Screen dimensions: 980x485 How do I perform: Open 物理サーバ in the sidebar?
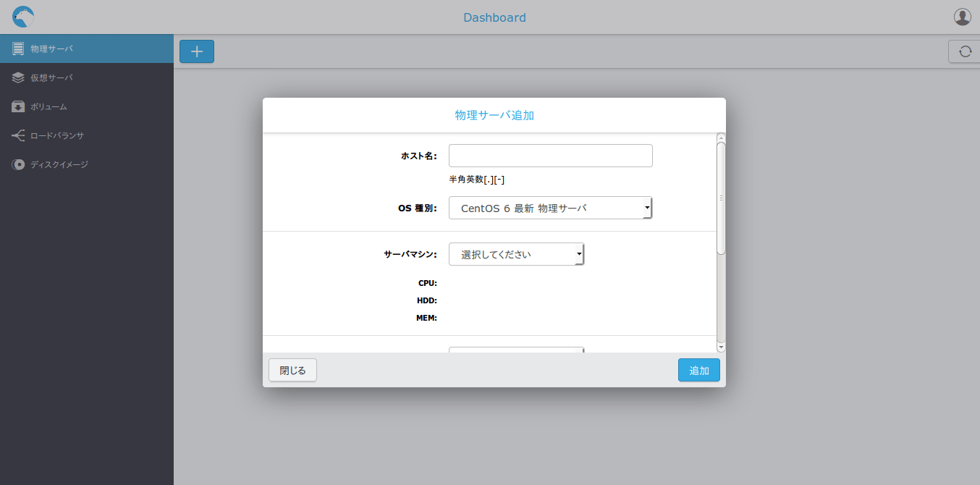pos(87,48)
